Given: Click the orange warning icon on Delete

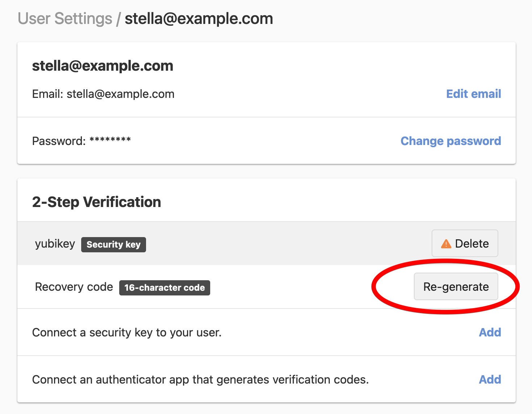Looking at the screenshot, I should (446, 244).
